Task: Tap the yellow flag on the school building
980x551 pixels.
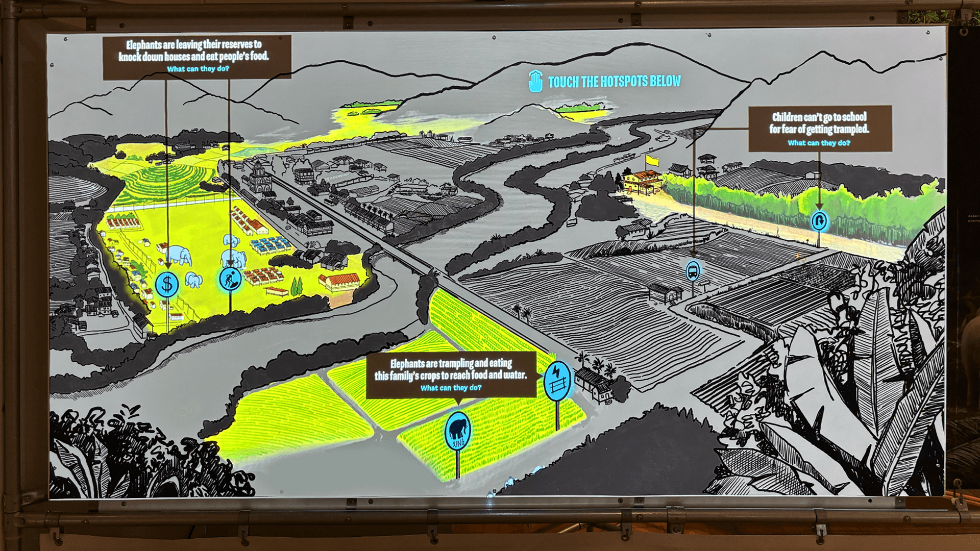Action: click(652, 161)
